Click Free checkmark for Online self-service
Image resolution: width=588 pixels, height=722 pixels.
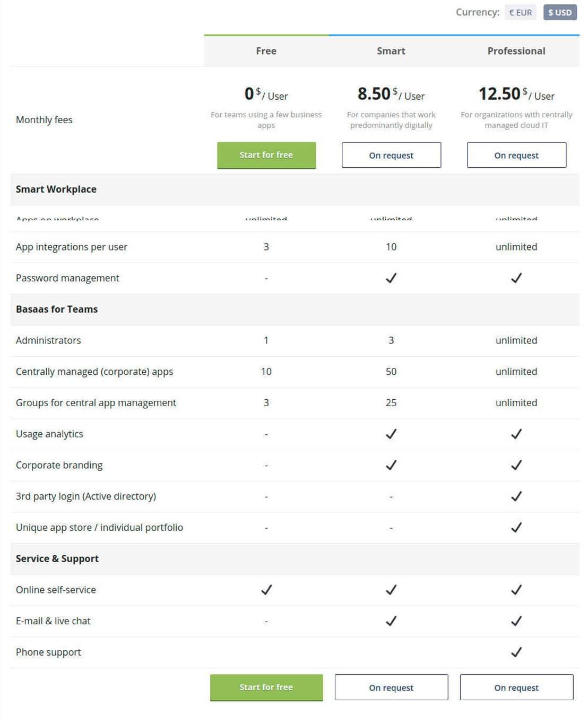pos(266,590)
